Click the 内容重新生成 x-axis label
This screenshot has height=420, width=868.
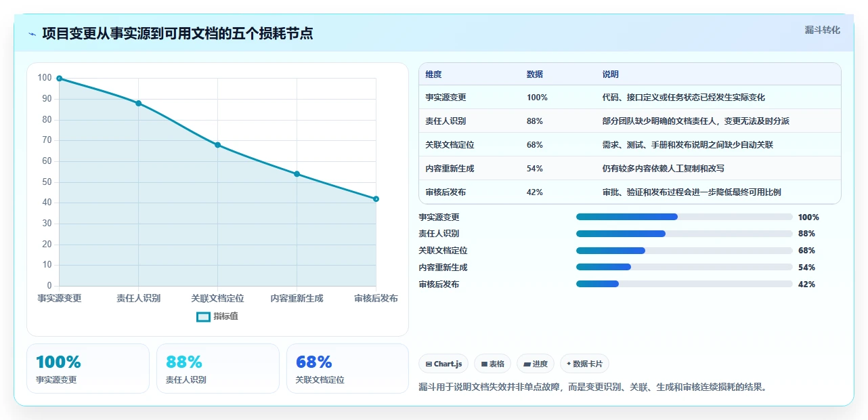[x=297, y=298]
